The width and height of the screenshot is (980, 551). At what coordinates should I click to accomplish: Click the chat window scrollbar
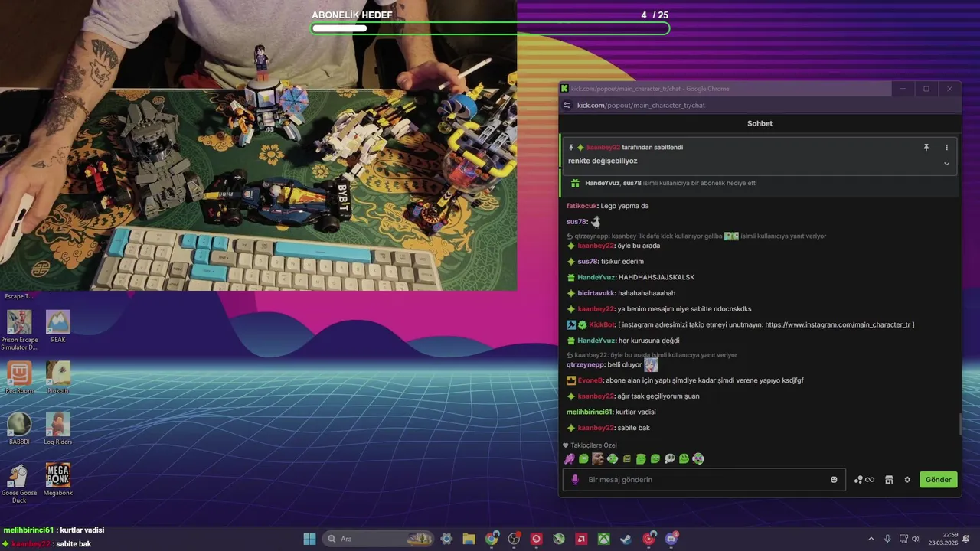click(x=959, y=425)
